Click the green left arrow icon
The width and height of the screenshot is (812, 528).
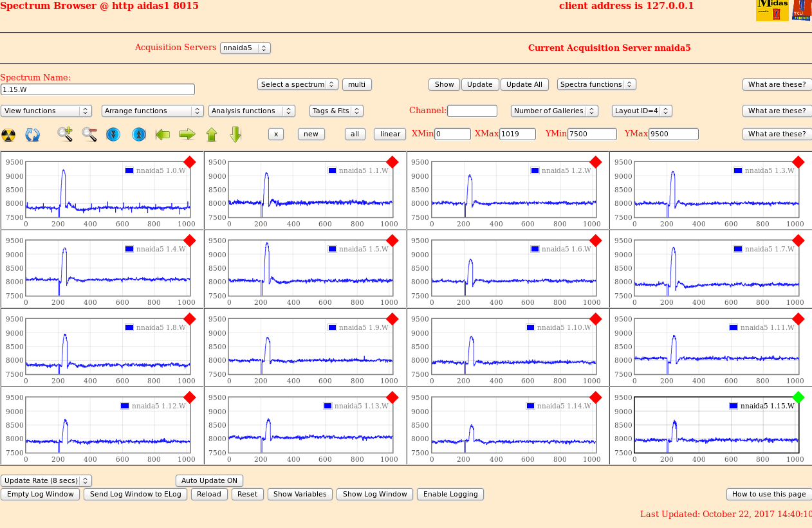163,134
